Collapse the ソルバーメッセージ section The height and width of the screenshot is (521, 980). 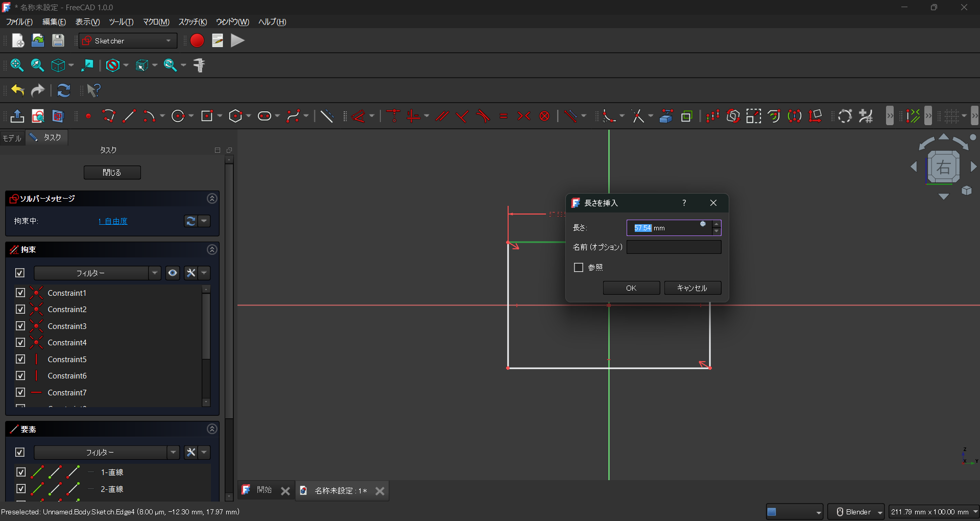tap(212, 199)
